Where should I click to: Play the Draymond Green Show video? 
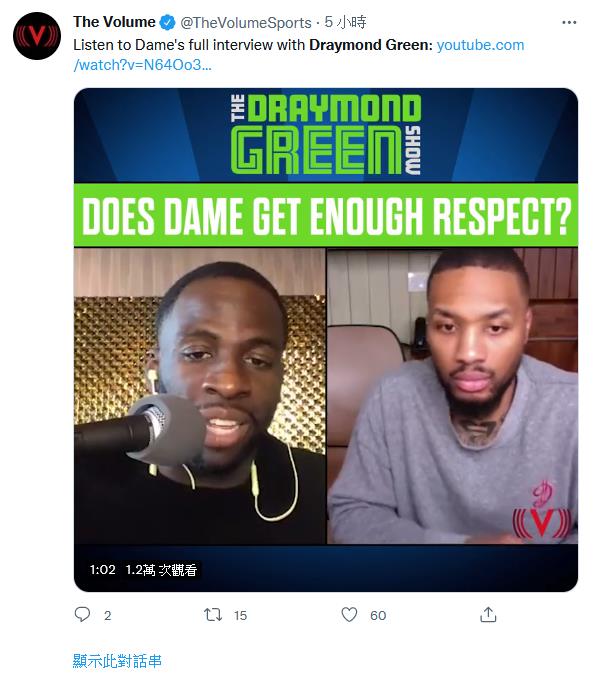point(326,340)
